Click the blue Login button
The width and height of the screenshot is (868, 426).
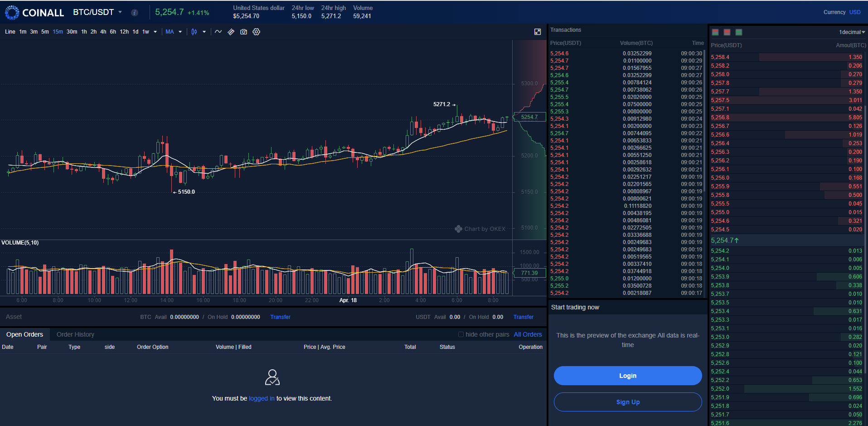tap(628, 376)
